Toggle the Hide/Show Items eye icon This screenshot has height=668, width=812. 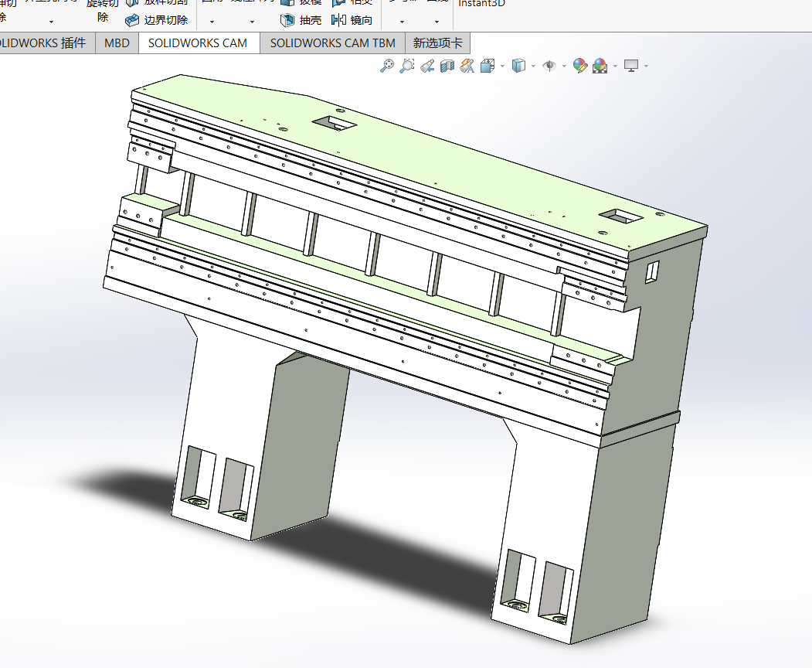549,66
